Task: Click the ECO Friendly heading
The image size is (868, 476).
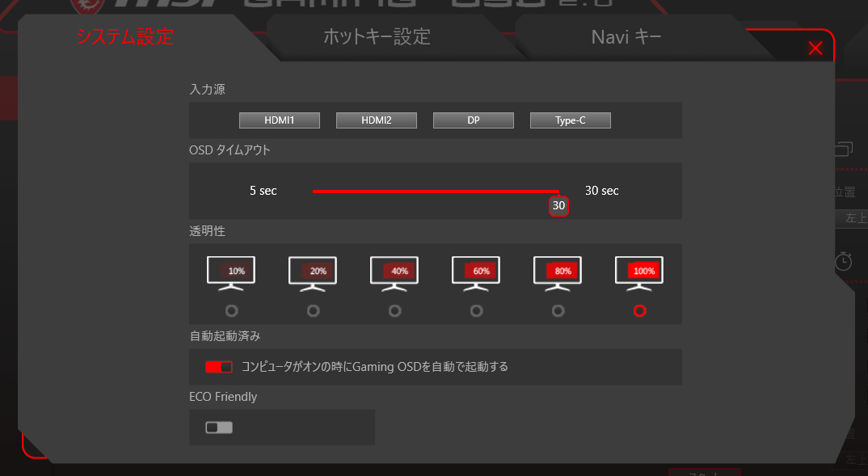Action: point(223,397)
